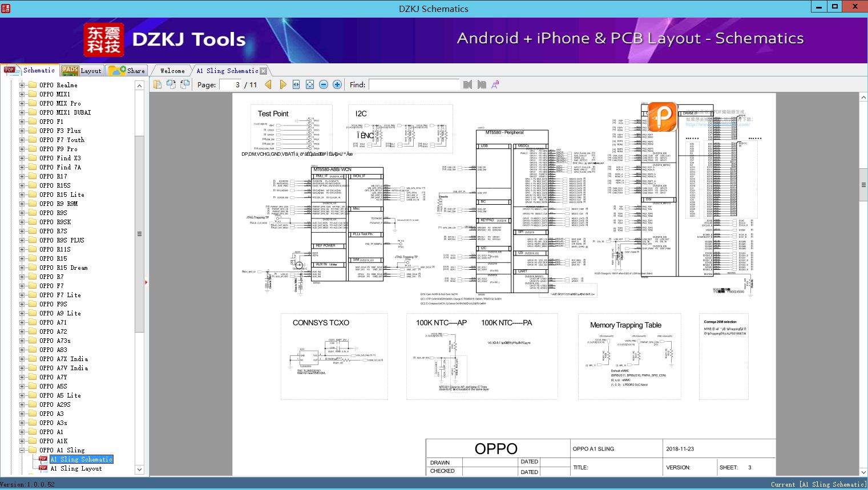
Task: Minimize the DZKJ Schematics window
Action: (819, 7)
